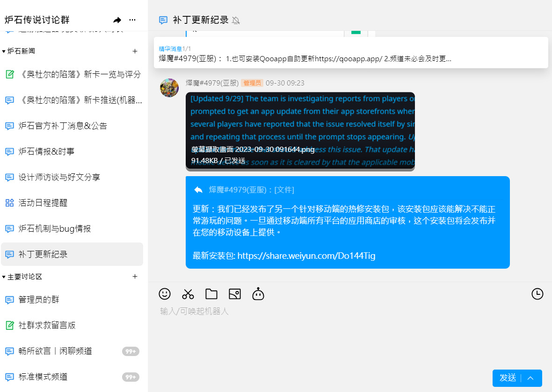The height and width of the screenshot is (392, 552).
Task: Open 炉石情报&时事 channel
Action: pos(72,151)
